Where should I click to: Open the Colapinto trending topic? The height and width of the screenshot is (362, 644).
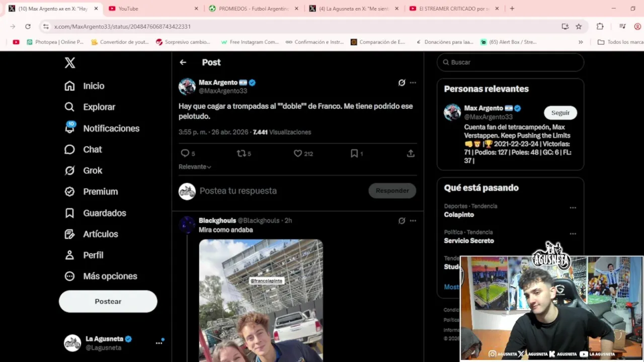click(x=459, y=215)
